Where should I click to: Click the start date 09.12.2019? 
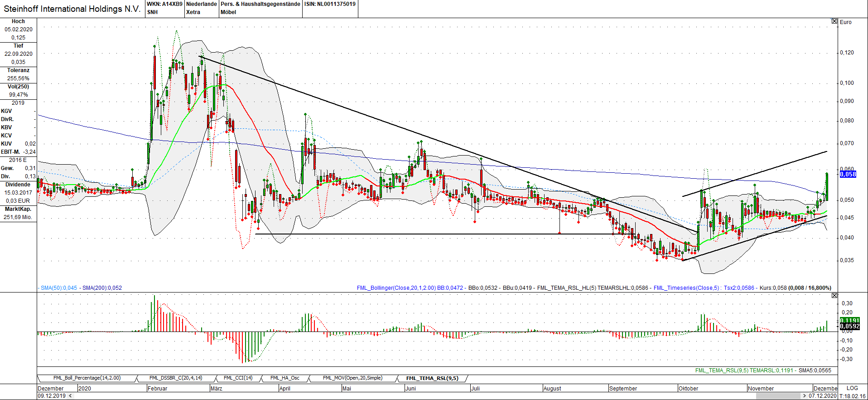coord(52,396)
